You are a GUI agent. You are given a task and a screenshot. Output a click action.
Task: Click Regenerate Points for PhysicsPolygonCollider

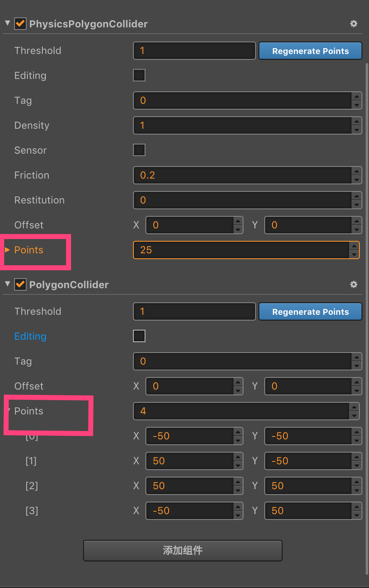[310, 51]
